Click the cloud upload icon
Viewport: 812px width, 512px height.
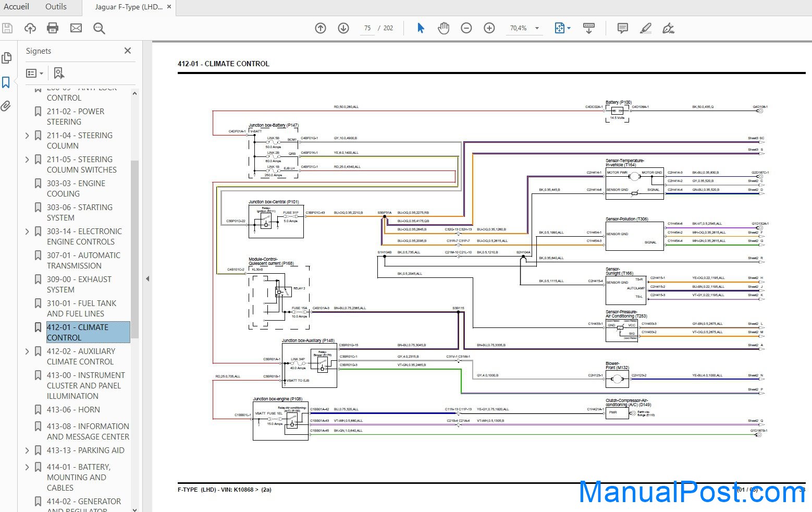[x=30, y=28]
